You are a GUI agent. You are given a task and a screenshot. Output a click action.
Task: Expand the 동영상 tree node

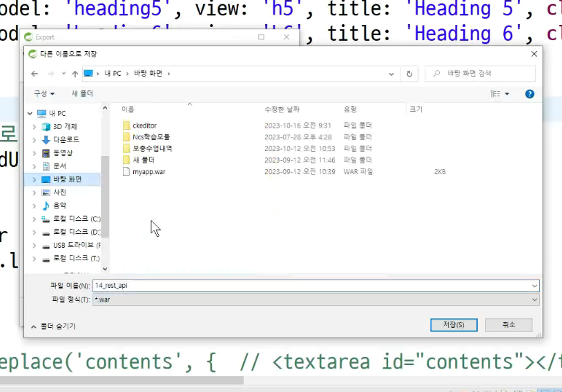[35, 153]
